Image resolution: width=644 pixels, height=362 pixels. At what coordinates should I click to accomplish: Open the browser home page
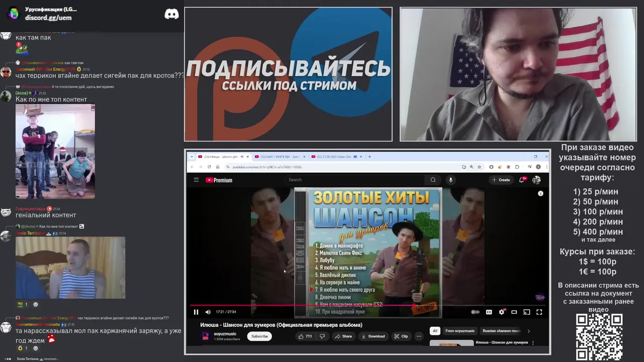point(217,167)
